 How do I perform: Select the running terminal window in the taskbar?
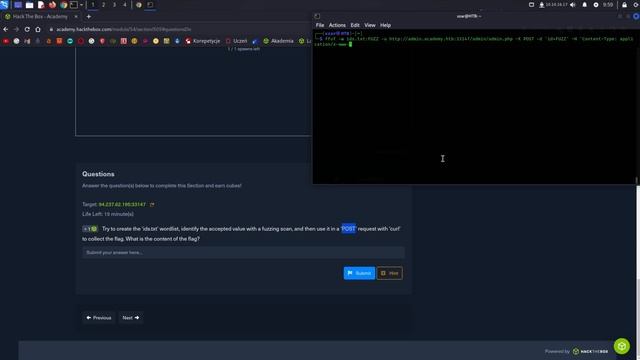pos(150,5)
